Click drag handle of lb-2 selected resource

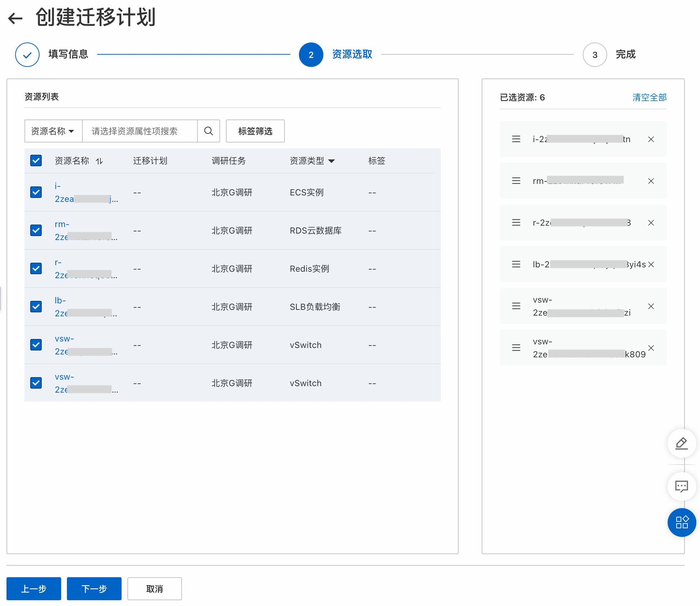coord(516,264)
